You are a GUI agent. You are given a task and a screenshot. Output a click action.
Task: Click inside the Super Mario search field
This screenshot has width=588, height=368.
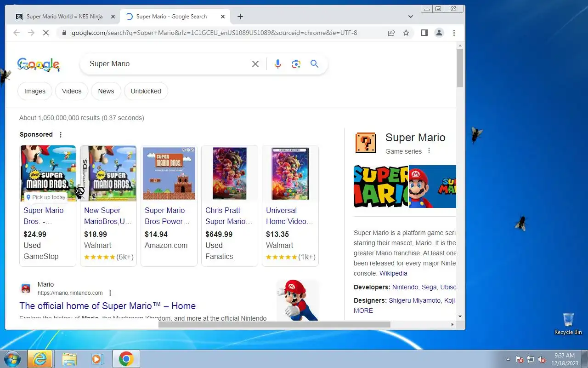click(168, 64)
